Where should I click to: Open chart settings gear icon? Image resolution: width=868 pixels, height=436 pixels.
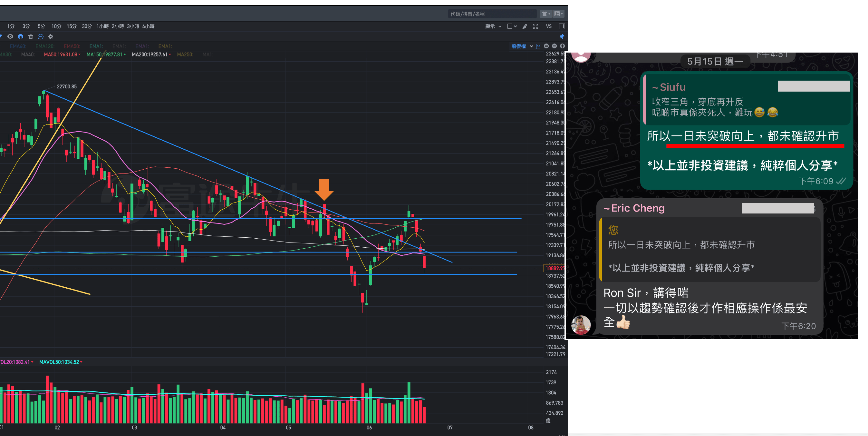[51, 37]
